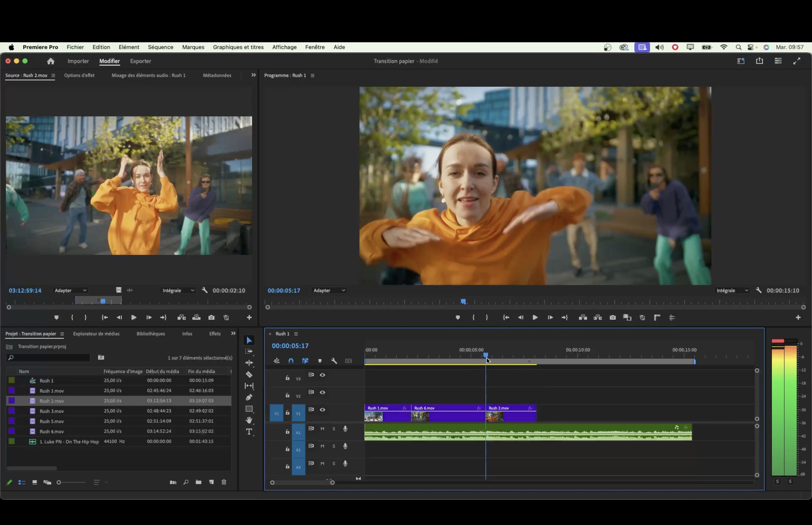Select the Razor tool in the tools panel

(249, 374)
